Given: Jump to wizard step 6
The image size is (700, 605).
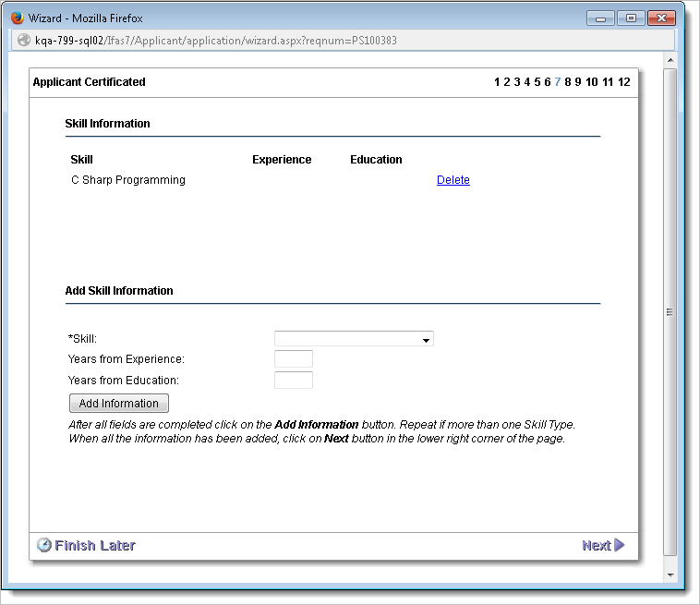Looking at the screenshot, I should point(548,82).
